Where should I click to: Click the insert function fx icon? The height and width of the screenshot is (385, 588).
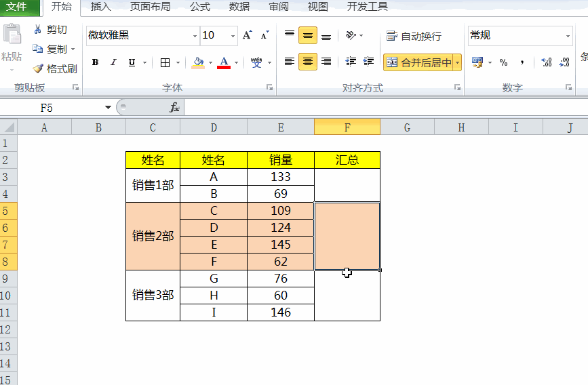coord(174,108)
